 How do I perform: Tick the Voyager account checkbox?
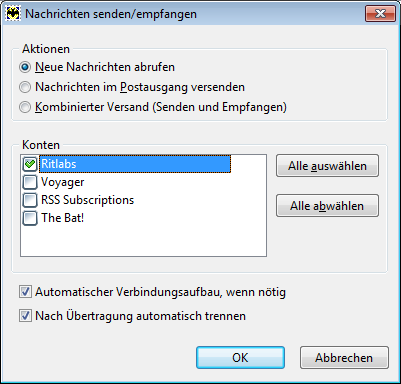30,182
